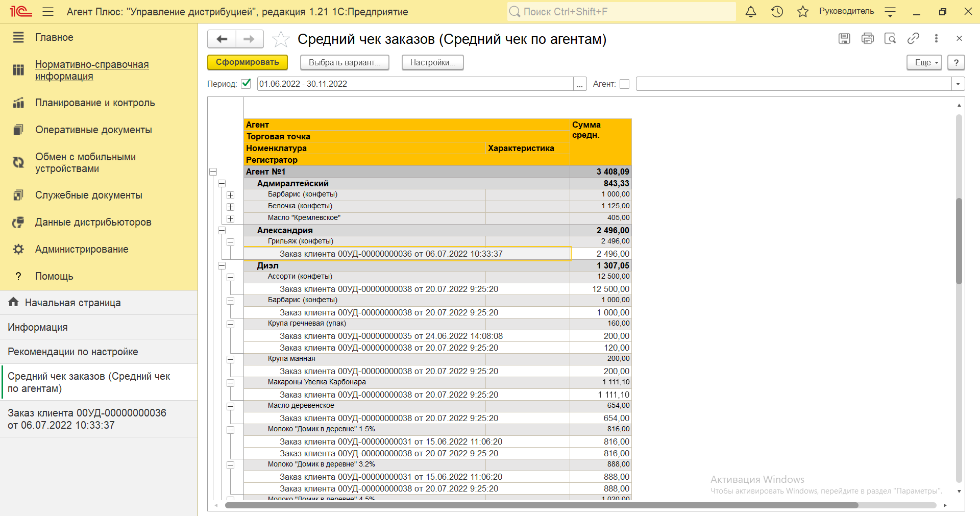Open Оперативные документы section
980x516 pixels.
(x=93, y=130)
